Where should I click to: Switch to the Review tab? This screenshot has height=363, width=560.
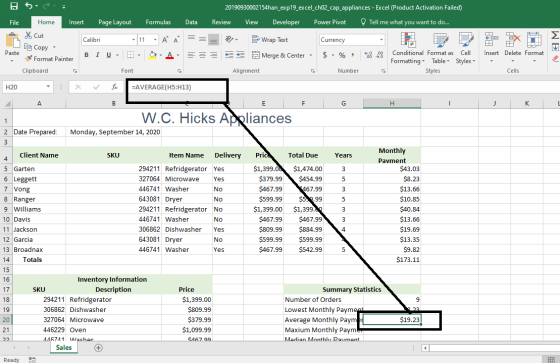[221, 22]
